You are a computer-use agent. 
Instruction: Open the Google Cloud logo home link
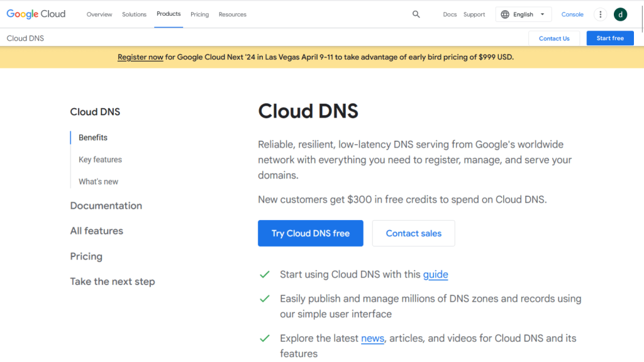pos(36,14)
